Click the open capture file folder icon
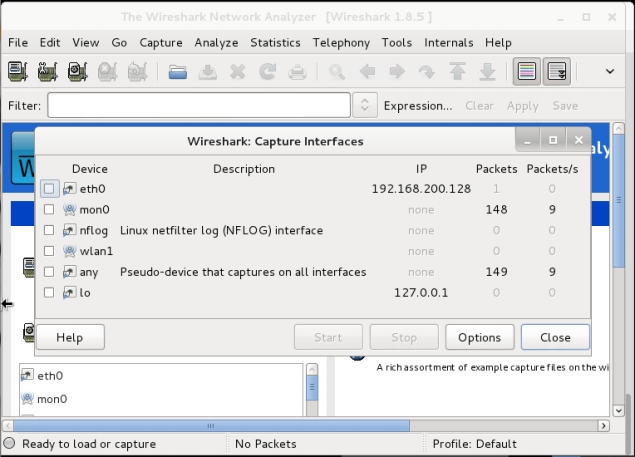Screen dimensions: 635x457 pyautogui.click(x=178, y=72)
